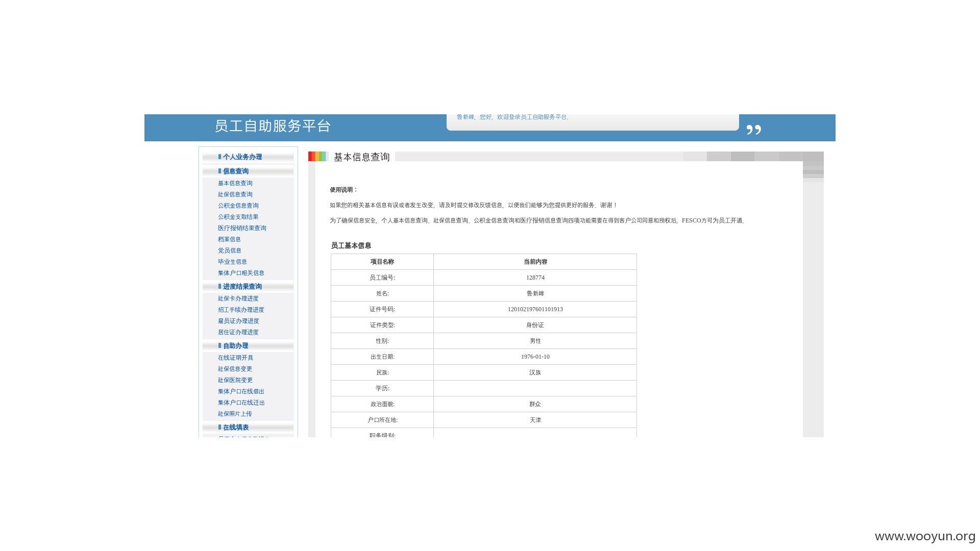Collapse the 信息查询 sidebar section header
The height and width of the screenshot is (551, 980).
click(x=236, y=171)
